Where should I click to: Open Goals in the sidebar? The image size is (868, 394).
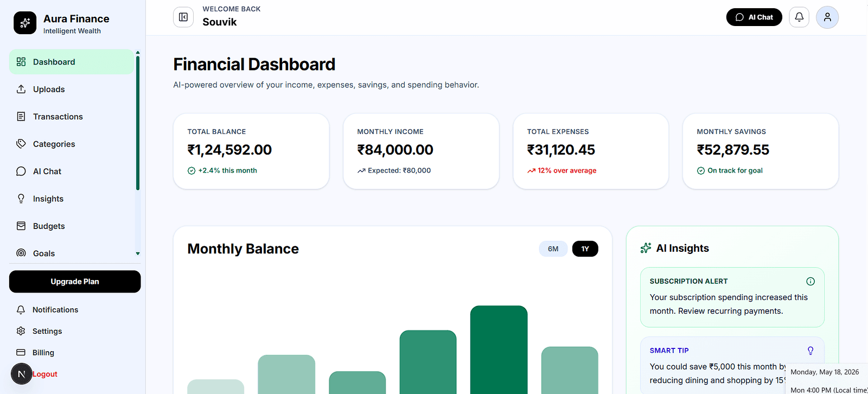[x=72, y=253]
